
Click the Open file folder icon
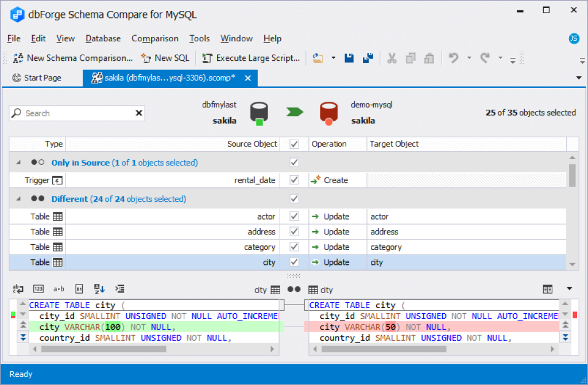point(318,58)
